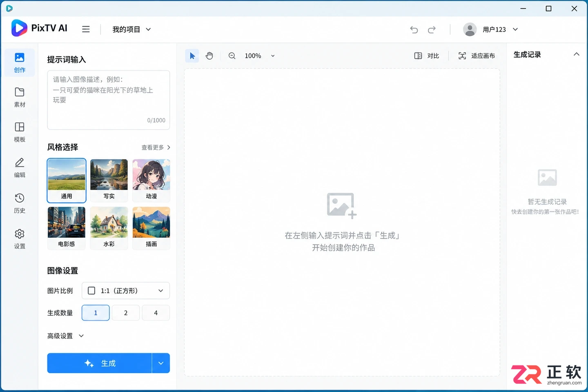Expand the 高级设置 advanced settings
Viewport: 588px width, 392px height.
tap(66, 336)
